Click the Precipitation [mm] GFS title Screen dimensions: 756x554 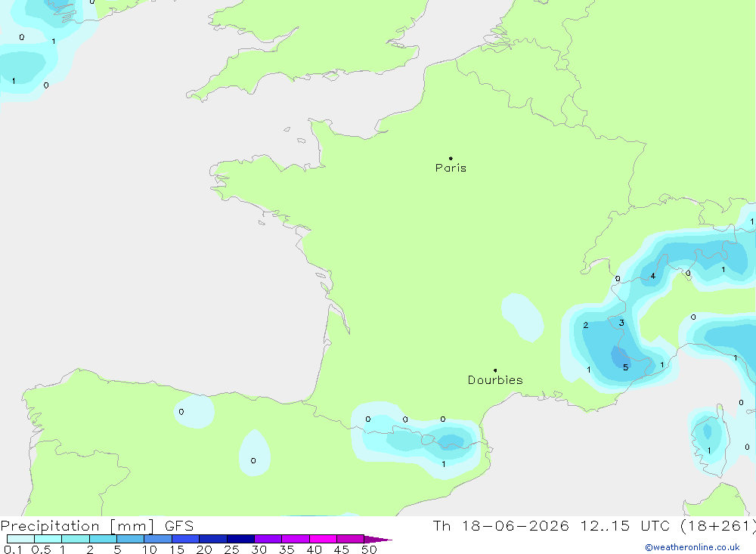(x=97, y=526)
